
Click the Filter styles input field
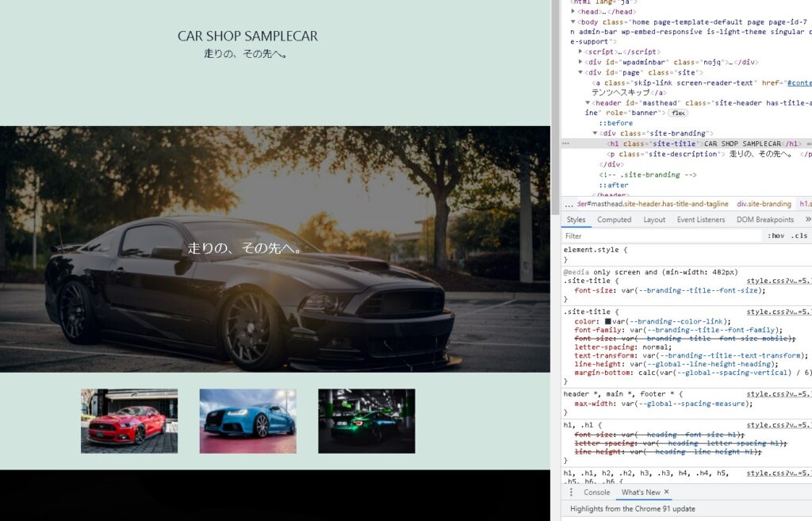pos(658,236)
